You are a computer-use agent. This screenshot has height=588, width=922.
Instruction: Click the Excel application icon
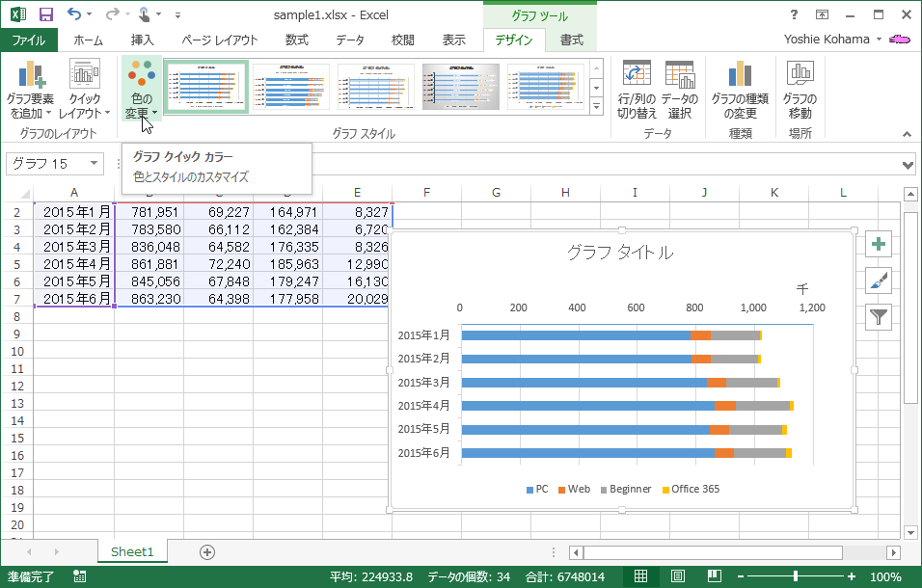(x=18, y=14)
